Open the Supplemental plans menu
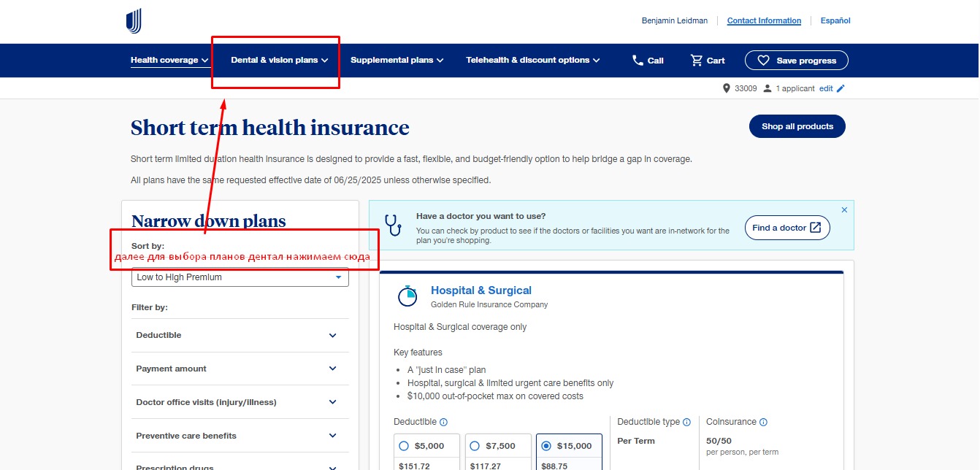Screen dimensions: 980x470 pos(397,61)
